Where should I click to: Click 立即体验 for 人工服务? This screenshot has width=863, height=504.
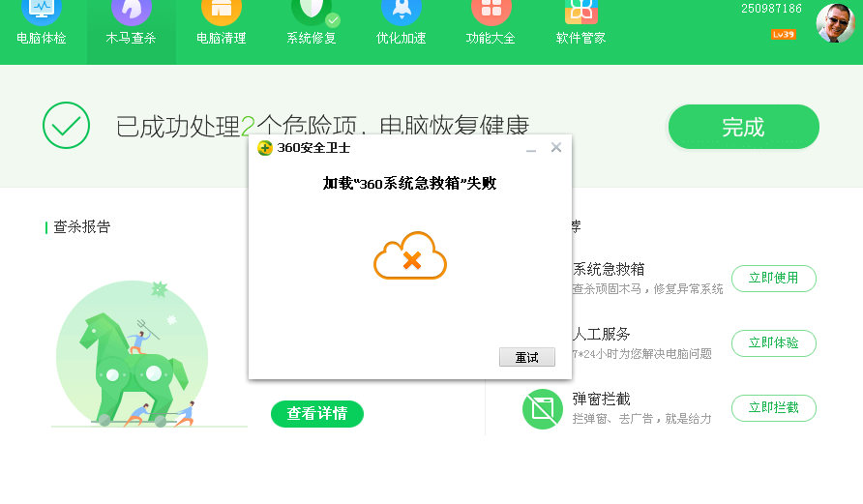773,342
